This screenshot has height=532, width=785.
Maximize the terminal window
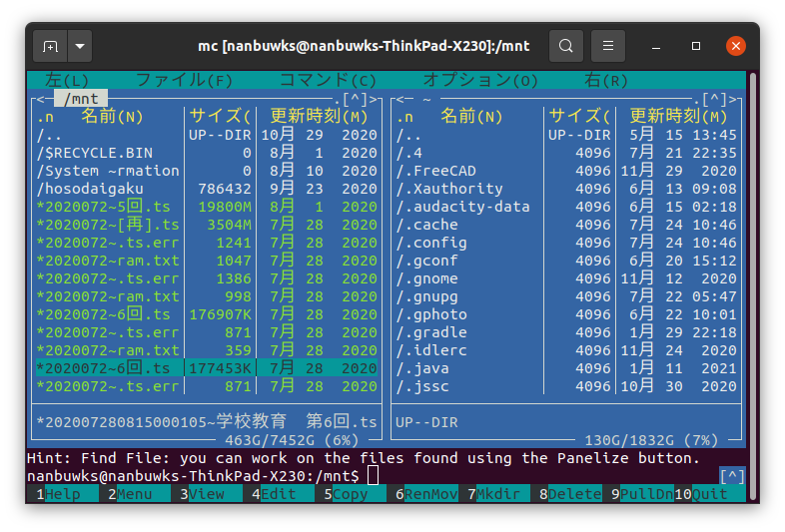pos(696,46)
